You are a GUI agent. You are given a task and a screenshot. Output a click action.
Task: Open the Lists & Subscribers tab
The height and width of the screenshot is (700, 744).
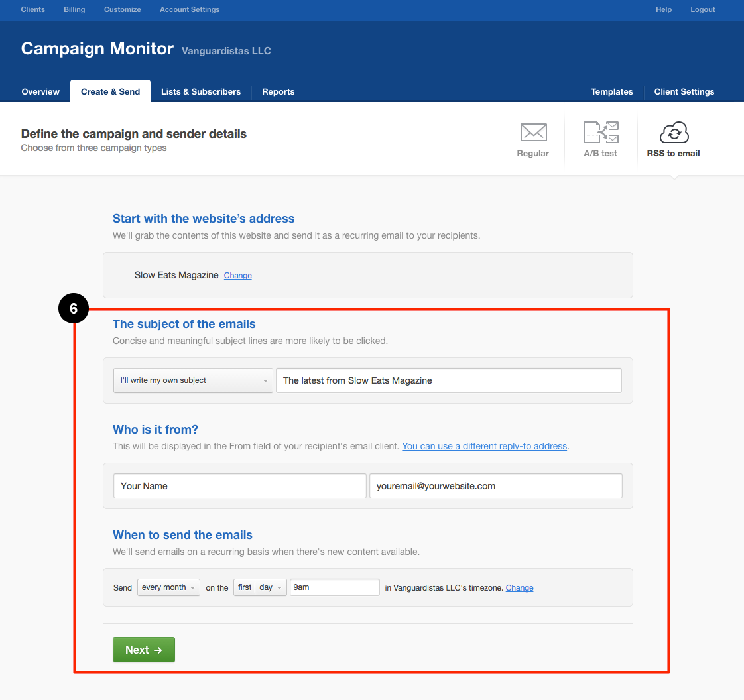click(x=201, y=91)
